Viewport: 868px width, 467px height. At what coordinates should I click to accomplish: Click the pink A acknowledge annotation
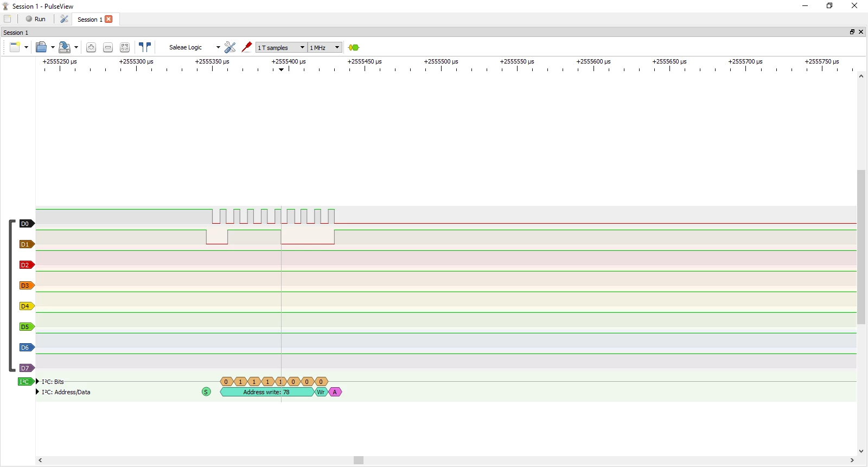[335, 392]
